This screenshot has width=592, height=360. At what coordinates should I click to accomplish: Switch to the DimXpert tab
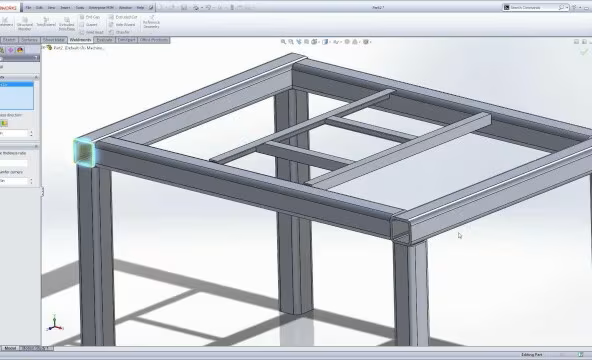click(126, 40)
